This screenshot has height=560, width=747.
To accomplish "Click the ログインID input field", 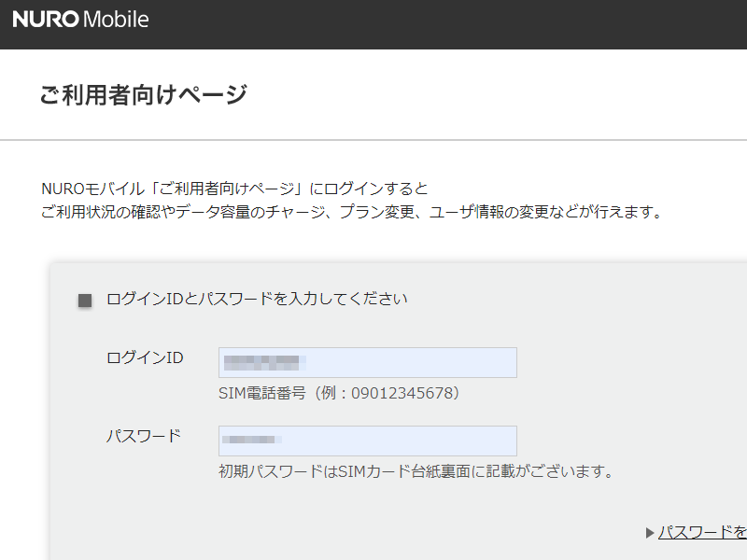I will coord(367,362).
